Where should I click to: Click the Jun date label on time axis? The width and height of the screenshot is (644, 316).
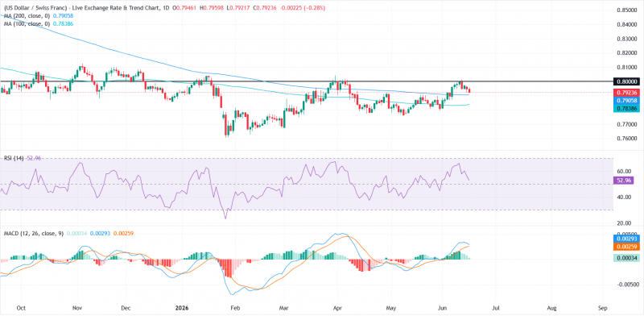coord(442,308)
